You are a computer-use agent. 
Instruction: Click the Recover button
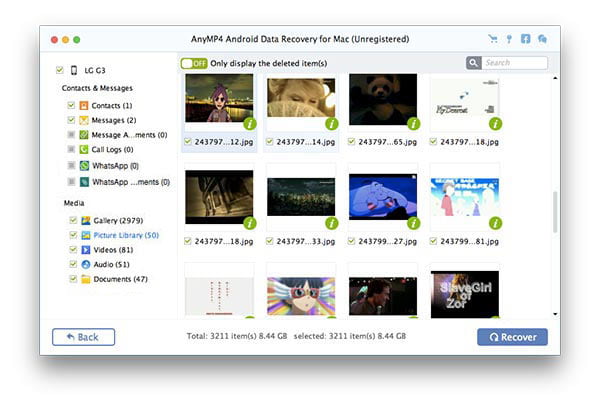coord(512,337)
